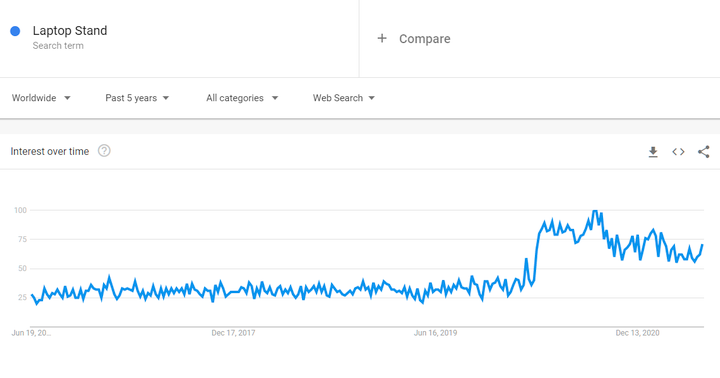Screen dimensions: 720x378
Task: Click the Dec 17, 2017 axis label
Action: (233, 333)
